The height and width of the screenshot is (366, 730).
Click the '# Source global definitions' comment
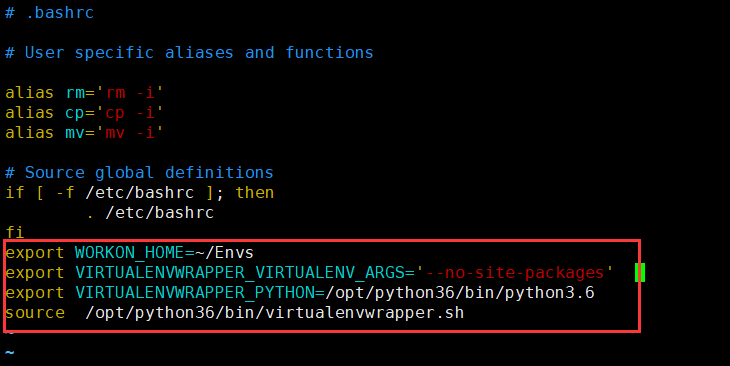(139, 173)
